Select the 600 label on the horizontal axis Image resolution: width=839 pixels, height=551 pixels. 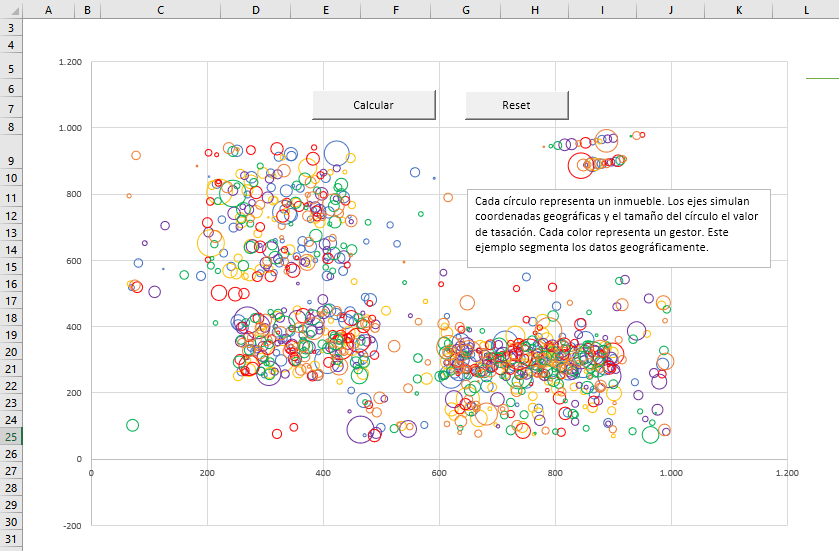pyautogui.click(x=438, y=472)
